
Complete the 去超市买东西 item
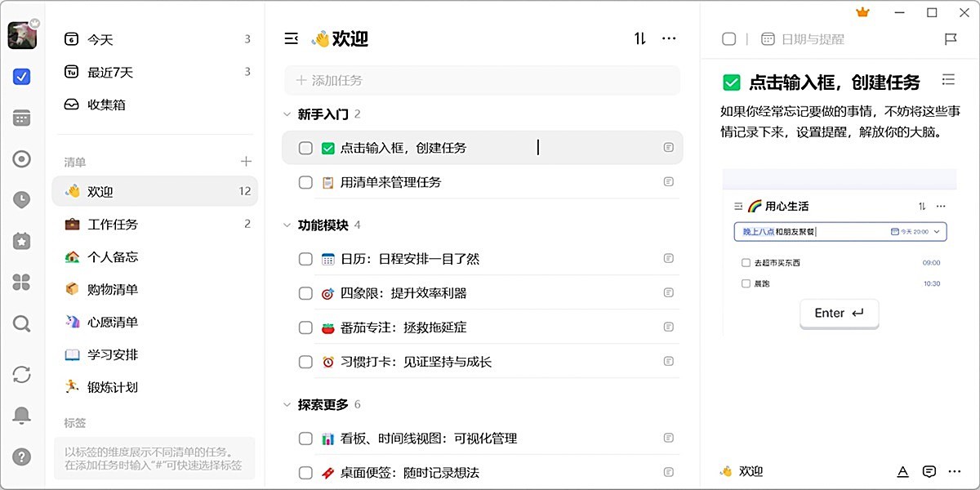pyautogui.click(x=746, y=262)
